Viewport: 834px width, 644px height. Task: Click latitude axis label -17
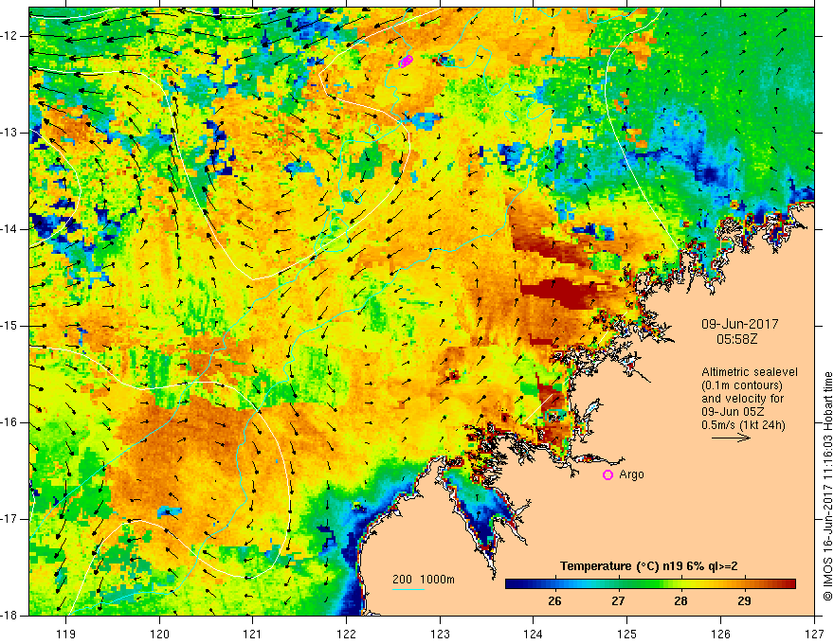click(x=10, y=519)
